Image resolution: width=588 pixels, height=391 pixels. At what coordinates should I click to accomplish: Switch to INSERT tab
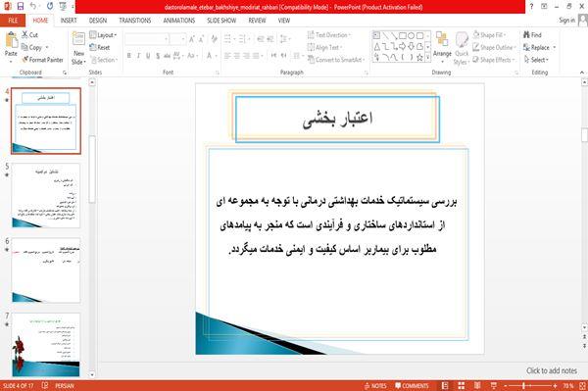69,21
